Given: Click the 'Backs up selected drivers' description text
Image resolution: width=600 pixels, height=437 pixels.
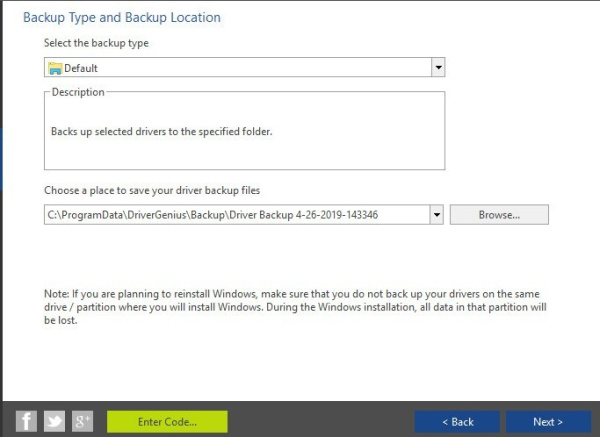Looking at the screenshot, I should pyautogui.click(x=161, y=131).
